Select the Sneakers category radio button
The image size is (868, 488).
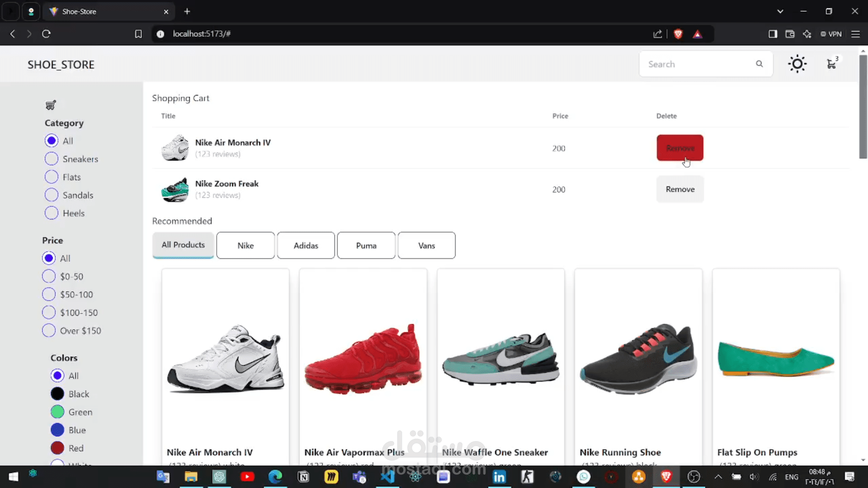[x=52, y=159]
